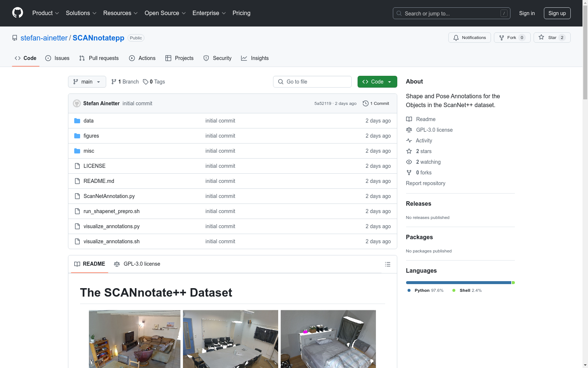
Task: Open the main branch selector dropdown
Action: coord(87,82)
